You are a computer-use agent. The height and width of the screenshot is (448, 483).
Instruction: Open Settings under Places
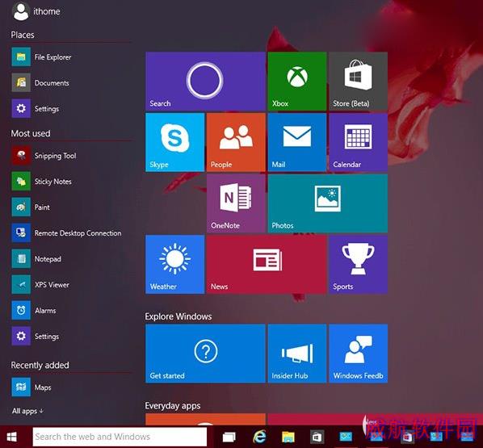[x=36, y=109]
